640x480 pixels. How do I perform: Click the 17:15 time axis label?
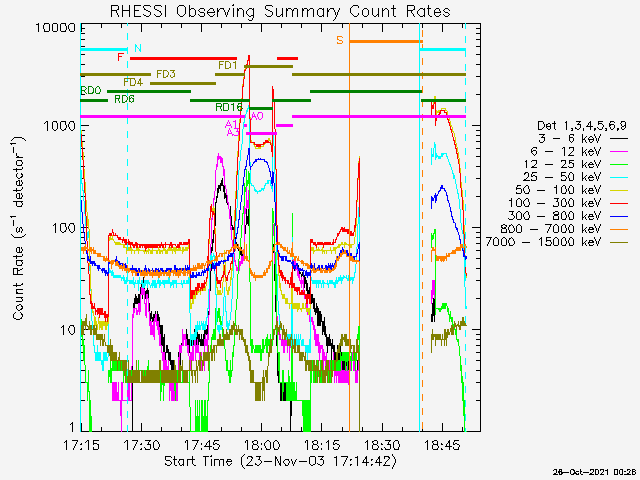click(81, 445)
